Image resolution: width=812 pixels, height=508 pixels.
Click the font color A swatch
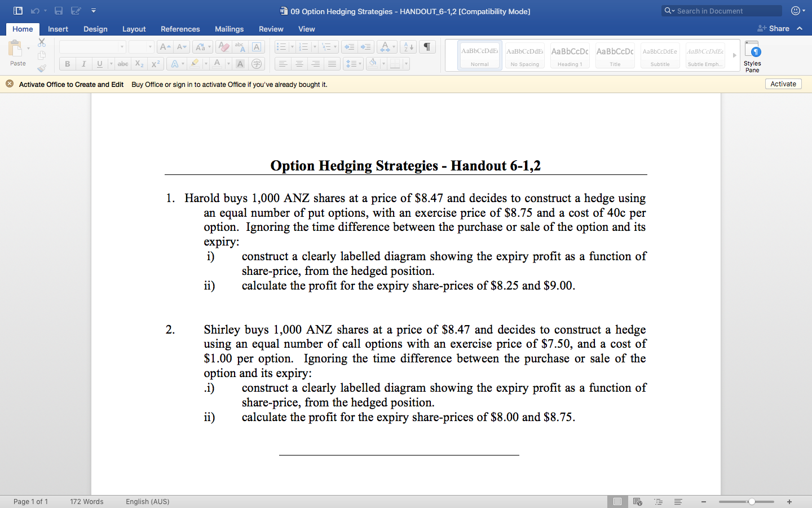tap(217, 63)
